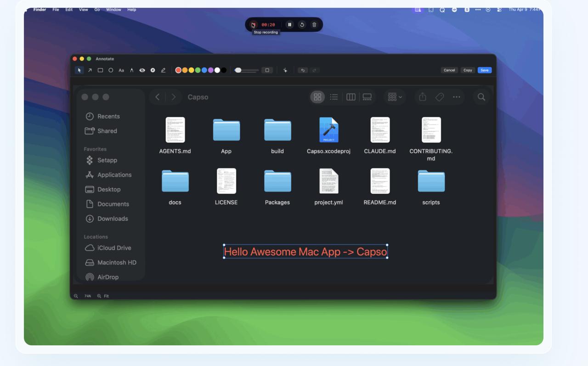Image resolution: width=588 pixels, height=366 pixels.
Task: Select the ellipse shape tool
Action: tap(111, 70)
